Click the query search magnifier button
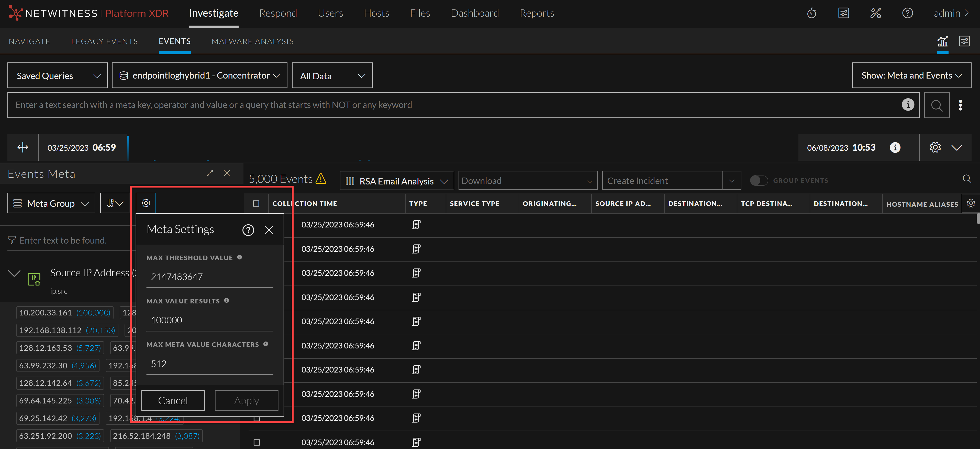Viewport: 980px width, 449px height. click(936, 105)
